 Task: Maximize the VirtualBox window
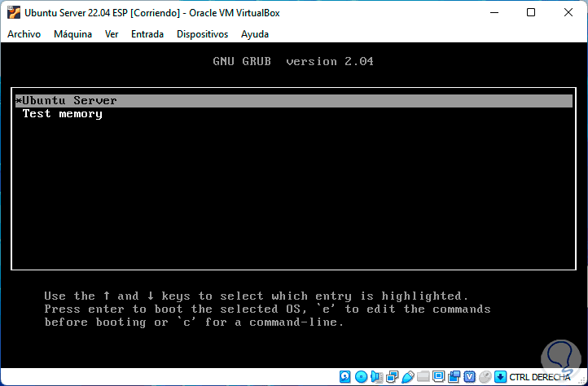click(x=531, y=12)
